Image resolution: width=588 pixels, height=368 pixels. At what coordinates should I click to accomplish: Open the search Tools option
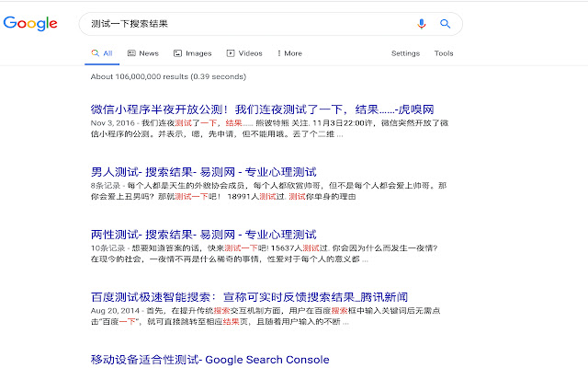point(444,53)
